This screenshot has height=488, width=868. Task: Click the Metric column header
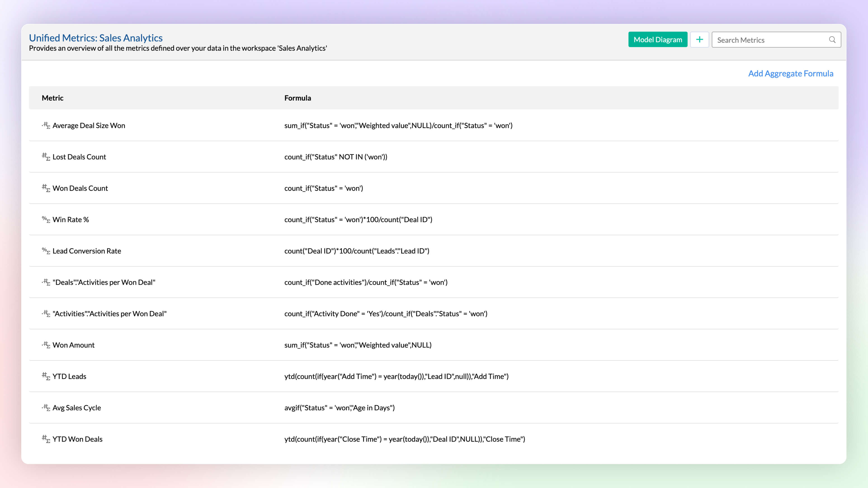pos(53,98)
